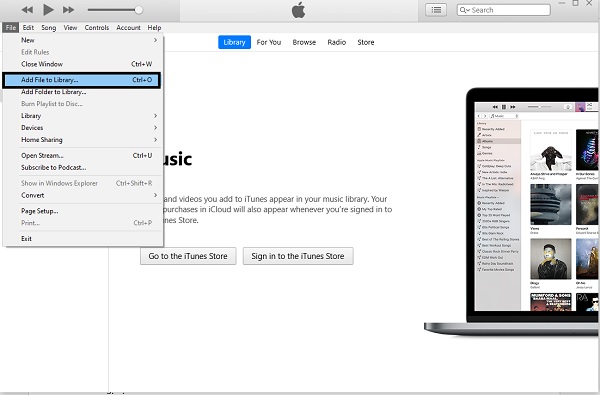The width and height of the screenshot is (600, 395).
Task: Expand the New submenu
Action: (83, 40)
